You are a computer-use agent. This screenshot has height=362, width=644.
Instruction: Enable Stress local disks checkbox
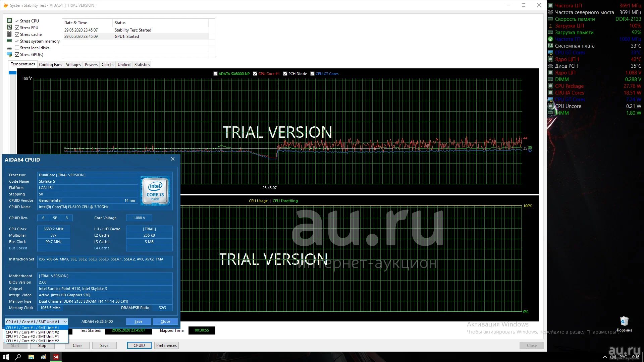tap(17, 48)
